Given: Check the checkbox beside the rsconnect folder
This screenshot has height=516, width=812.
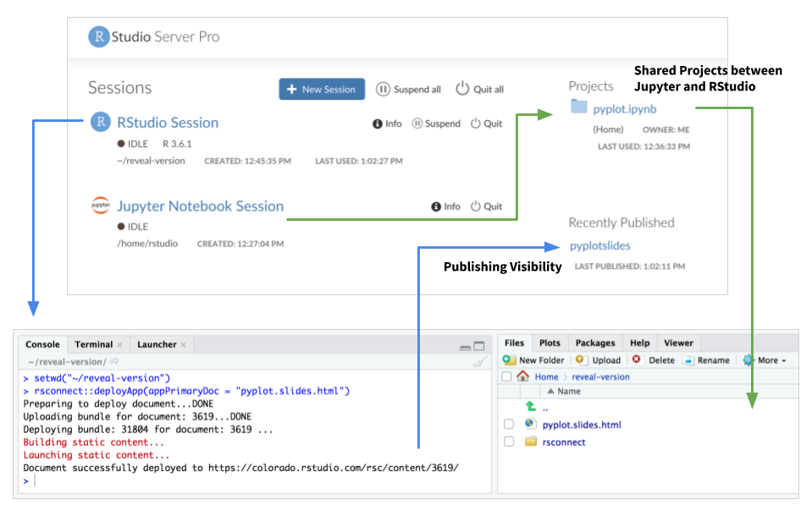Looking at the screenshot, I should coord(508,441).
